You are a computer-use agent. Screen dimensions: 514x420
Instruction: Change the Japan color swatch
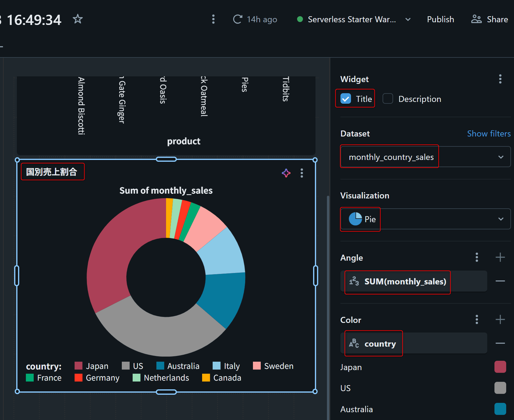coord(500,367)
